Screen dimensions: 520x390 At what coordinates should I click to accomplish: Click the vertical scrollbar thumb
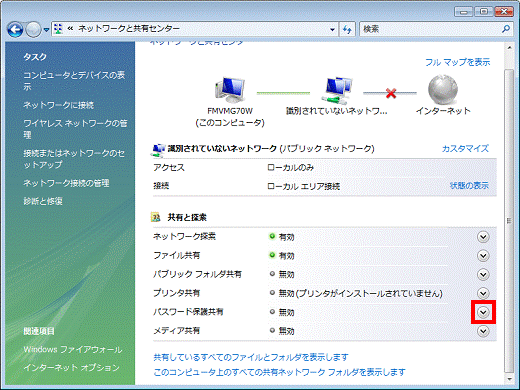(509, 221)
